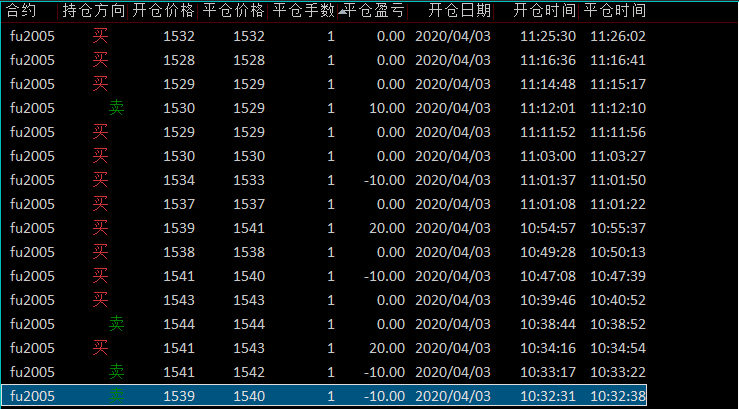Click fu2005 contract in the 11:25:30 row
Screen dimensions: 739x409
33,36
